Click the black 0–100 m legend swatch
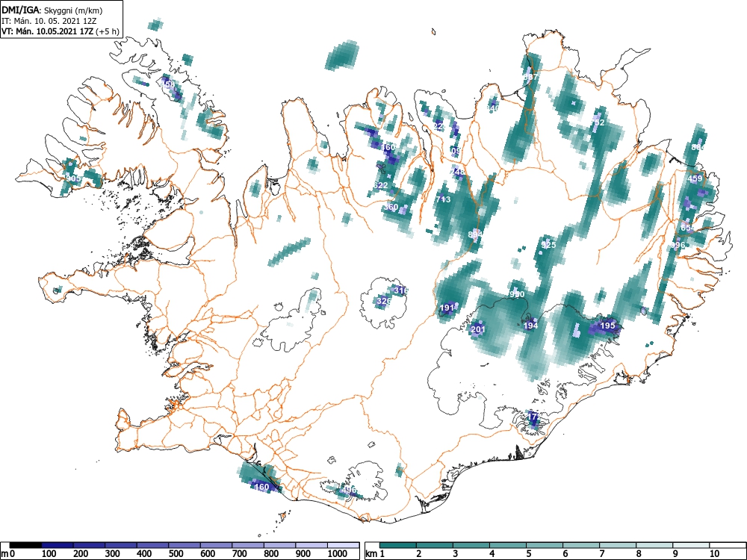 [25, 545]
